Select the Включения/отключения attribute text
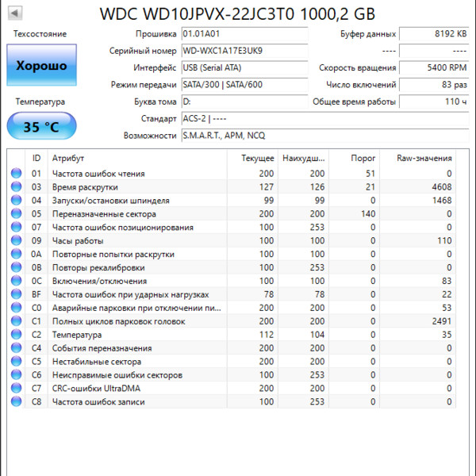 click(x=100, y=281)
